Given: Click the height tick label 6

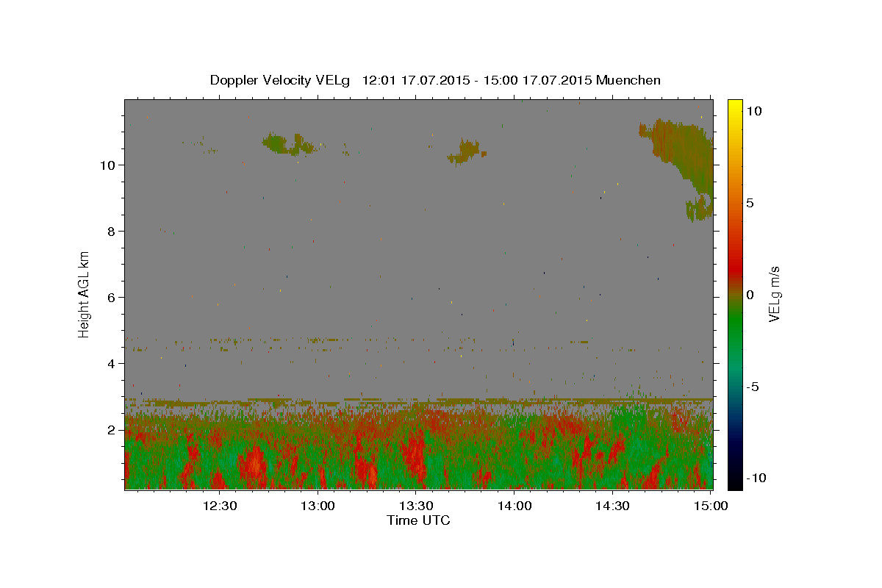Looking at the screenshot, I should (112, 298).
